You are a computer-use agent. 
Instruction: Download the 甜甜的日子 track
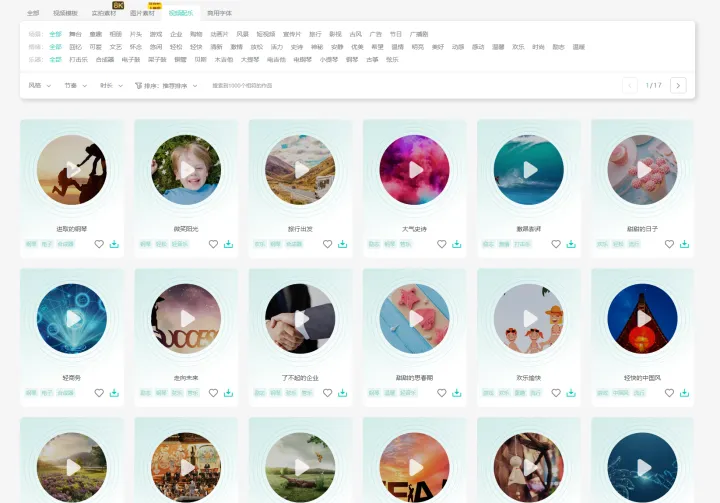[x=685, y=244]
